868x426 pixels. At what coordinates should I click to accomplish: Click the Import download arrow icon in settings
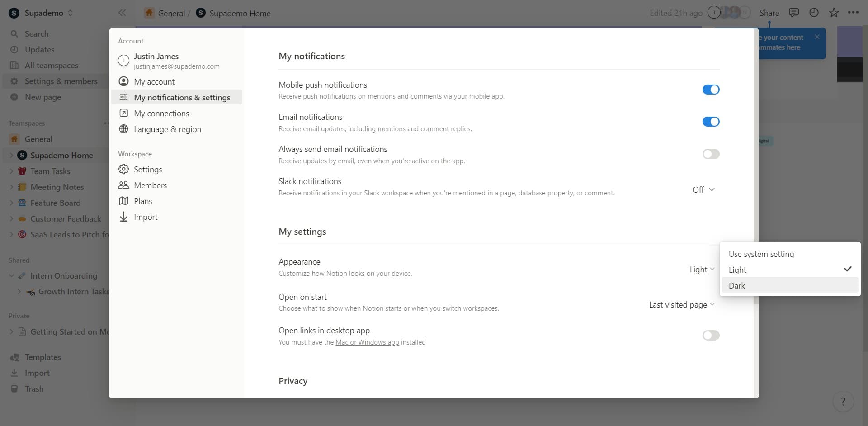123,217
